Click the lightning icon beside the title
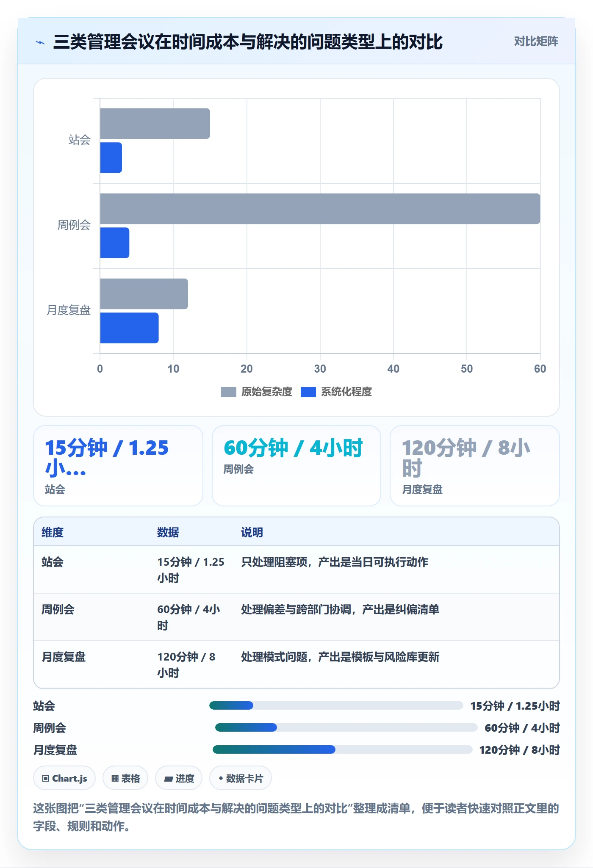 [x=40, y=42]
